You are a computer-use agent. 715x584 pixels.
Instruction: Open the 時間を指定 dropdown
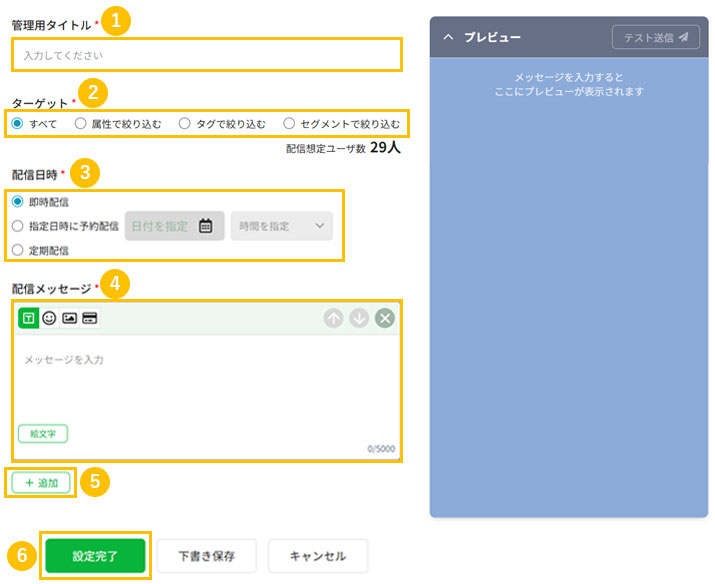(280, 226)
